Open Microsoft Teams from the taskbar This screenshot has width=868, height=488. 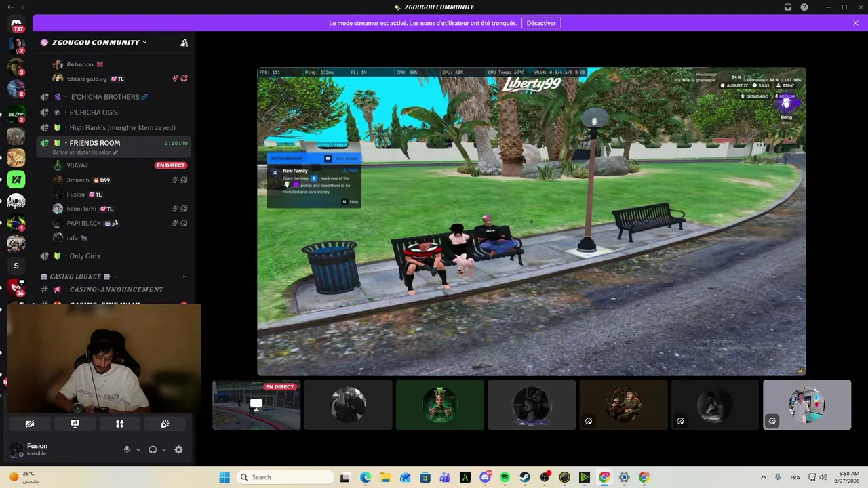[445, 477]
